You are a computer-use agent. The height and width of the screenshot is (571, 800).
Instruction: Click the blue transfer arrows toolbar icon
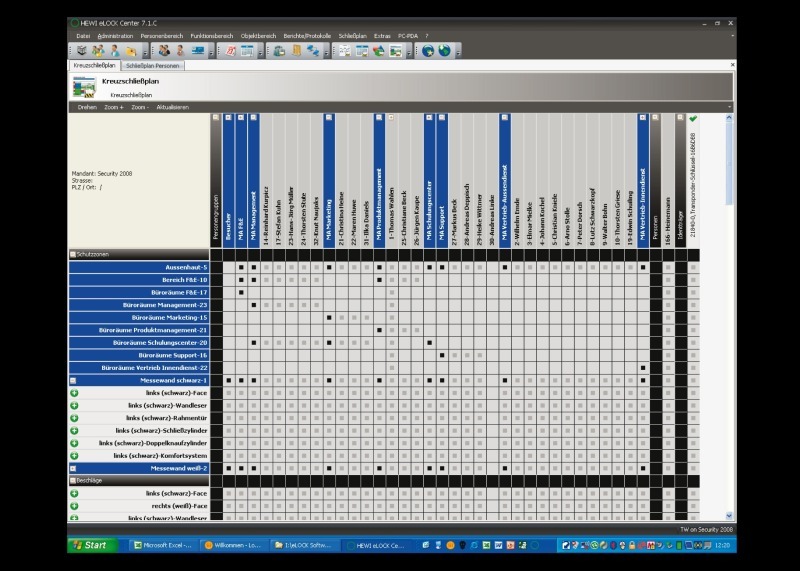(x=312, y=51)
